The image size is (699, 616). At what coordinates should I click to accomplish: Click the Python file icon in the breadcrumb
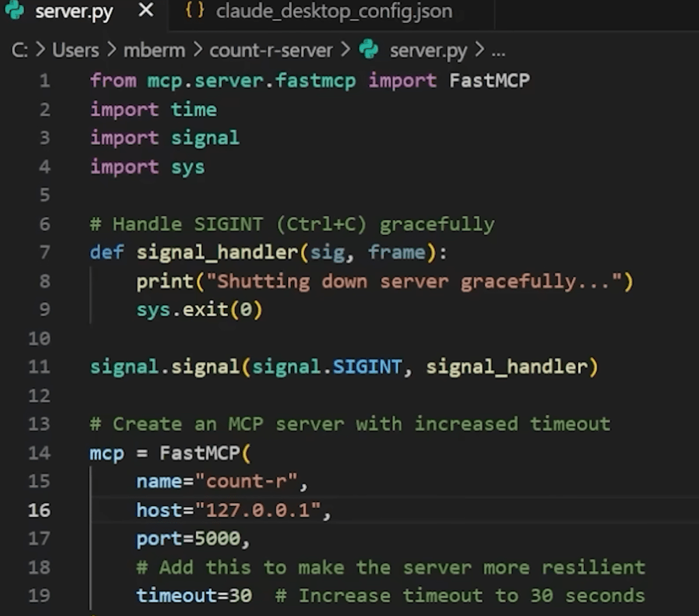click(369, 50)
